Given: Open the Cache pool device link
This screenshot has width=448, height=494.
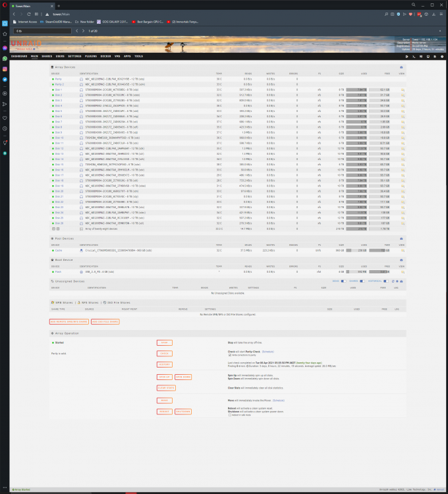Looking at the screenshot, I should click(x=59, y=250).
